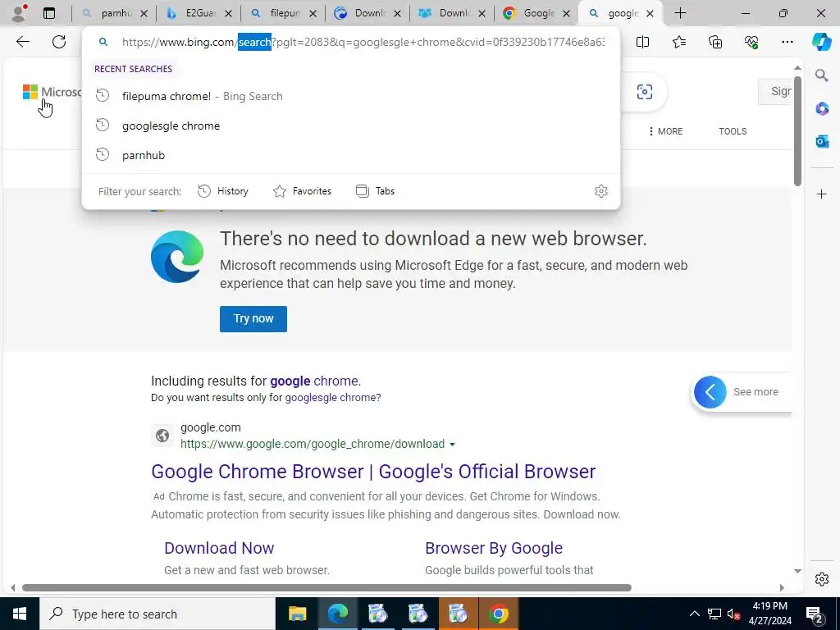Open the MORE search filters menu
Screen dimensions: 840x630
pos(665,131)
